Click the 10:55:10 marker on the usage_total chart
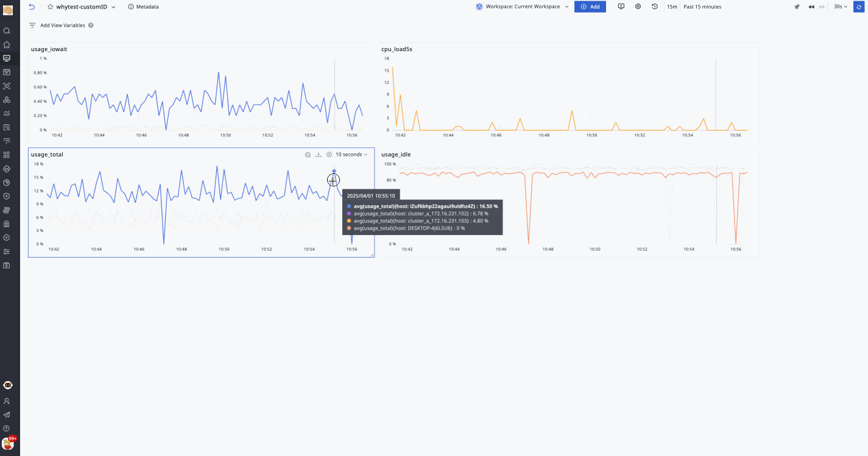This screenshot has height=456, width=868. point(334,171)
